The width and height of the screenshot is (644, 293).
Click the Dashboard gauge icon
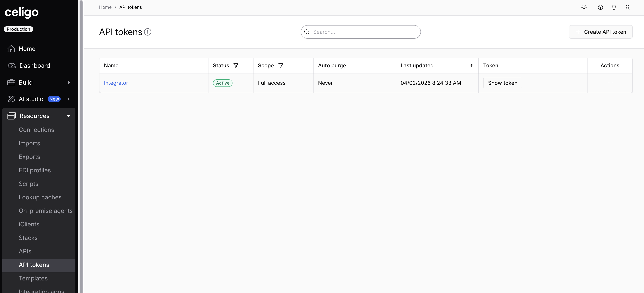11,65
